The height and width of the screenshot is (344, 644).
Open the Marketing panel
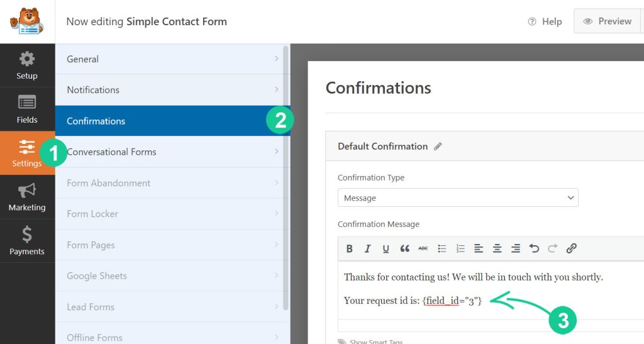point(27,197)
